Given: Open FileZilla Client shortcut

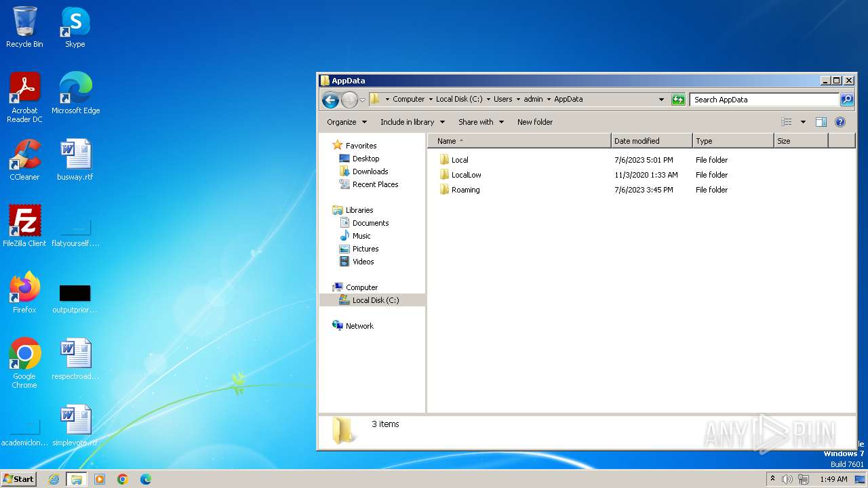Looking at the screenshot, I should pyautogui.click(x=24, y=226).
